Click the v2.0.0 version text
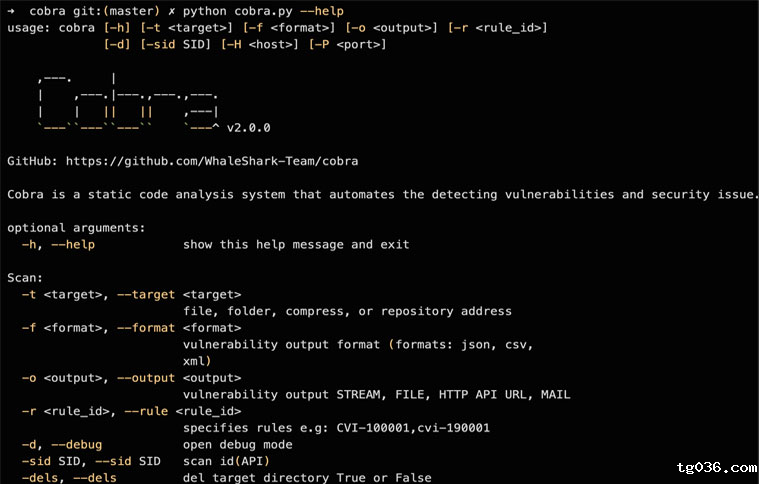The width and height of the screenshot is (759, 484). pyautogui.click(x=248, y=128)
